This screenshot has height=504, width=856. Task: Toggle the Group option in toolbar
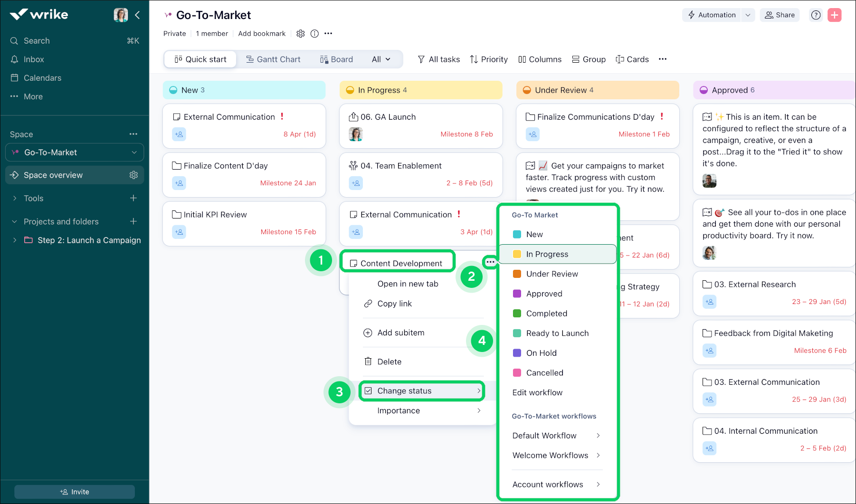click(x=589, y=59)
